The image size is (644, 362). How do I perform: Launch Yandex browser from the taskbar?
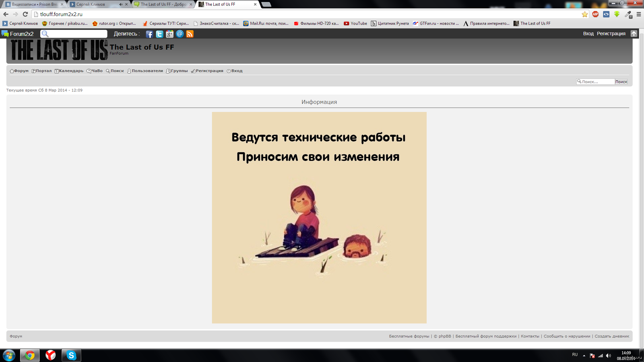[50, 355]
